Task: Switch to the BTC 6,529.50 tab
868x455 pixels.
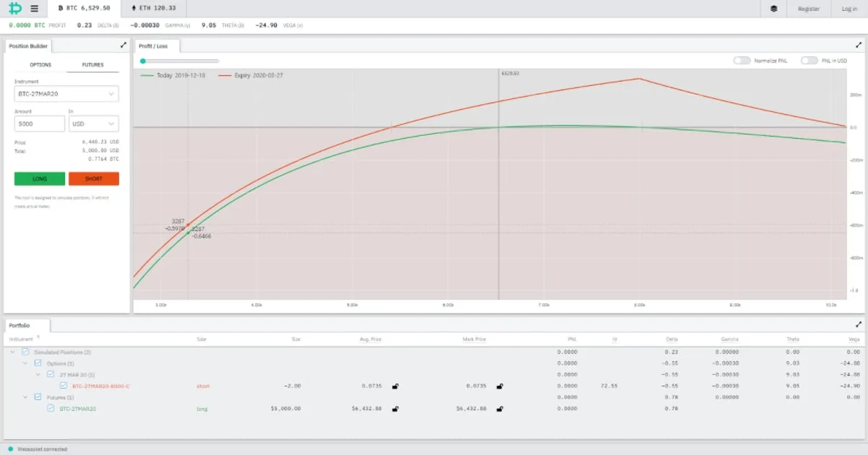Action: 84,9
